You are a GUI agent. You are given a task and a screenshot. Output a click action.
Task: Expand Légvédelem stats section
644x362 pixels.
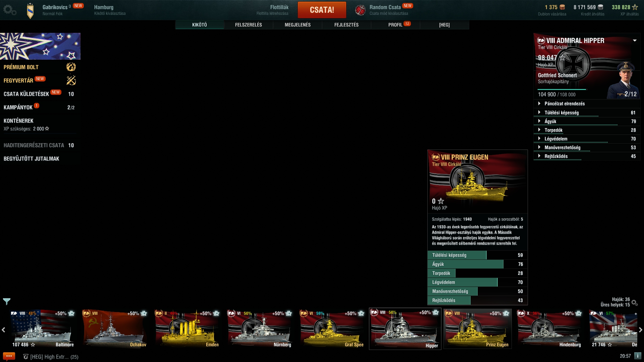[x=587, y=139]
